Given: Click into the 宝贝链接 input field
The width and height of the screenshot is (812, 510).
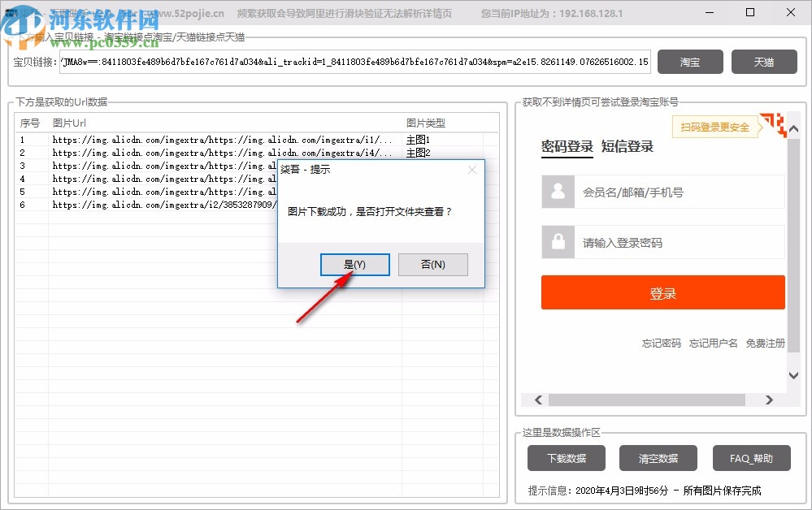Looking at the screenshot, I should [x=354, y=62].
